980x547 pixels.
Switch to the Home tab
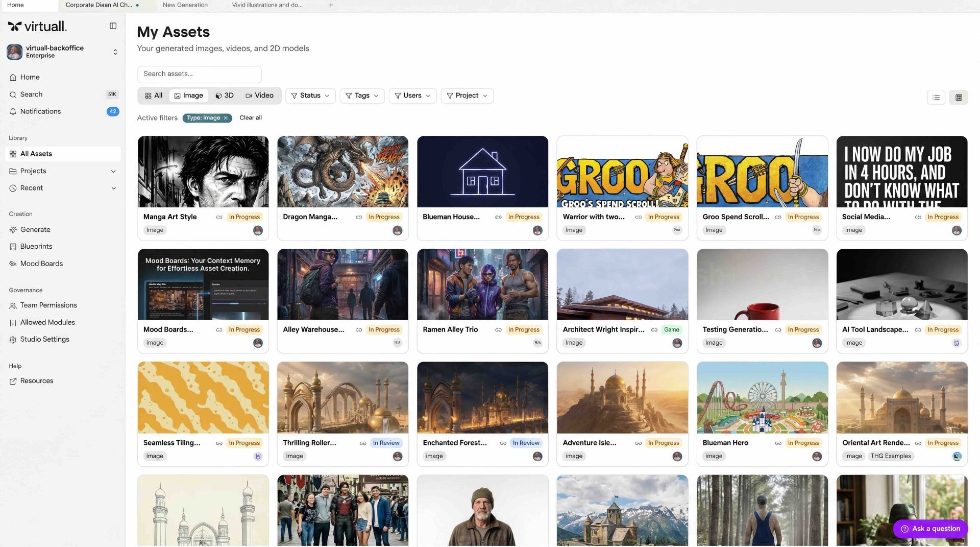click(15, 5)
